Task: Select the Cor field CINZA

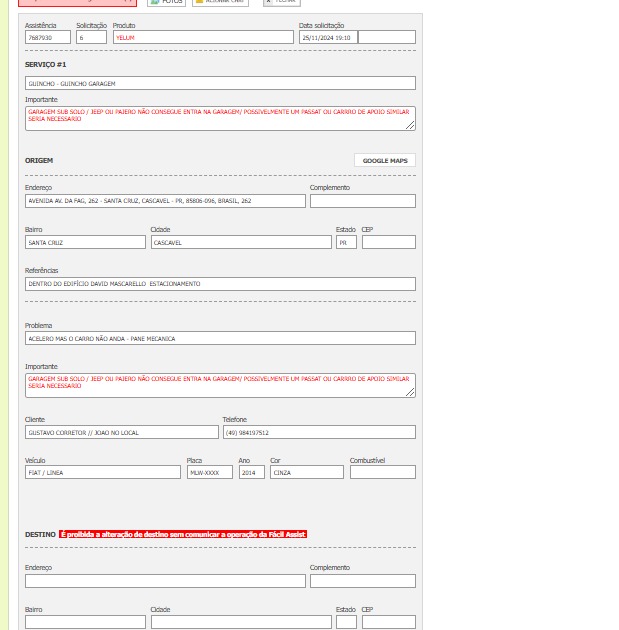Action: click(x=307, y=472)
